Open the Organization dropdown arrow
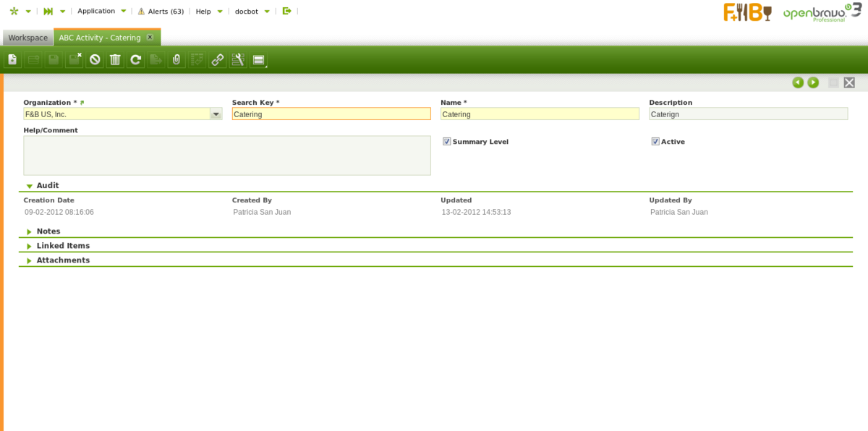The width and height of the screenshot is (868, 431). tap(216, 114)
